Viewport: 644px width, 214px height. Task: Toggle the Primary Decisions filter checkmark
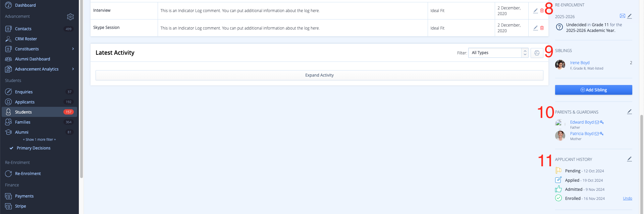(x=11, y=148)
